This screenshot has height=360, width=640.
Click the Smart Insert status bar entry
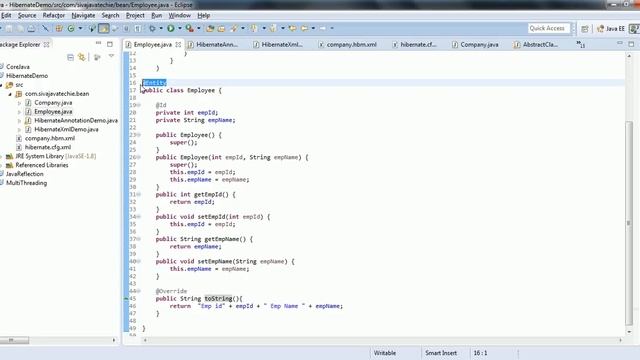(x=441, y=353)
